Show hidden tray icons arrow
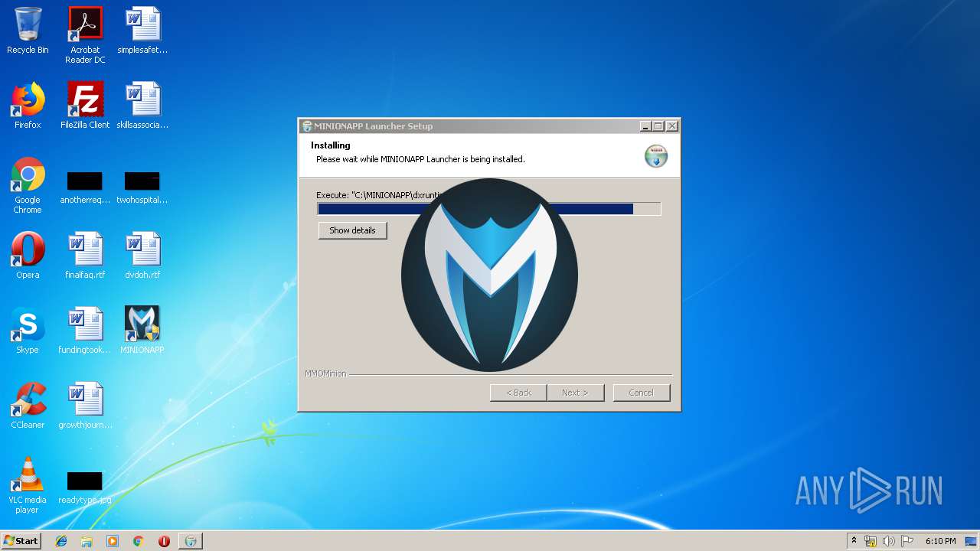 tap(854, 541)
